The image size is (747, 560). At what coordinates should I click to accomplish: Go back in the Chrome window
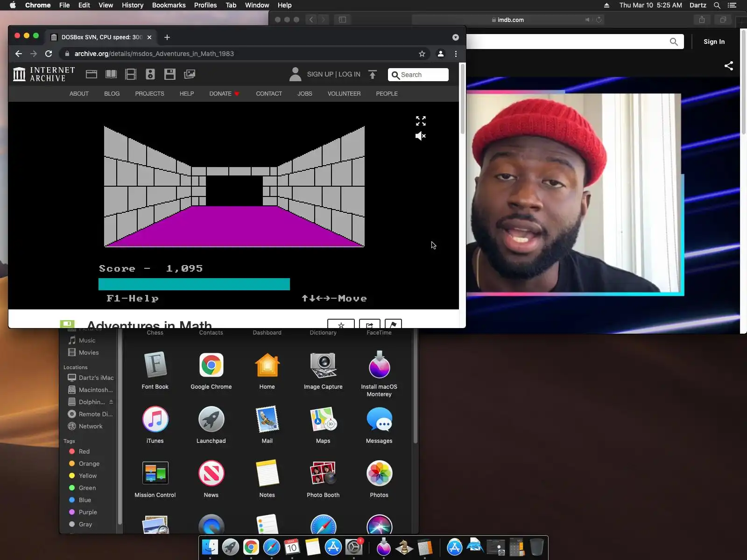click(x=19, y=54)
